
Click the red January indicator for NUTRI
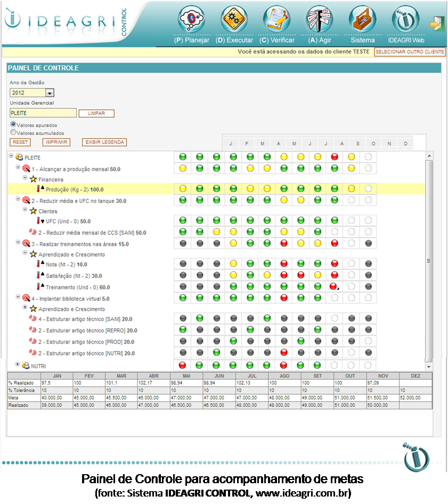coord(183,365)
